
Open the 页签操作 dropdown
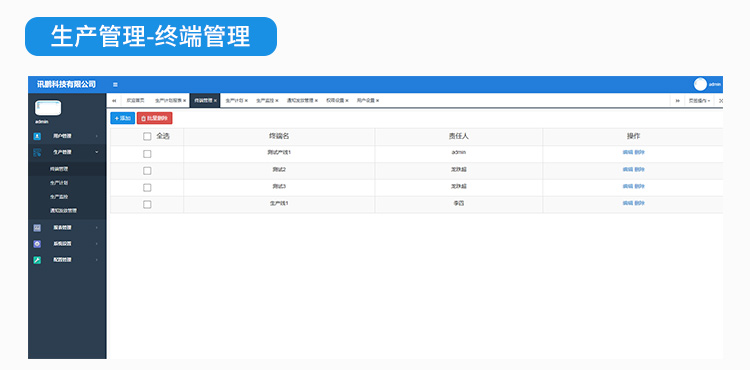[x=699, y=101]
